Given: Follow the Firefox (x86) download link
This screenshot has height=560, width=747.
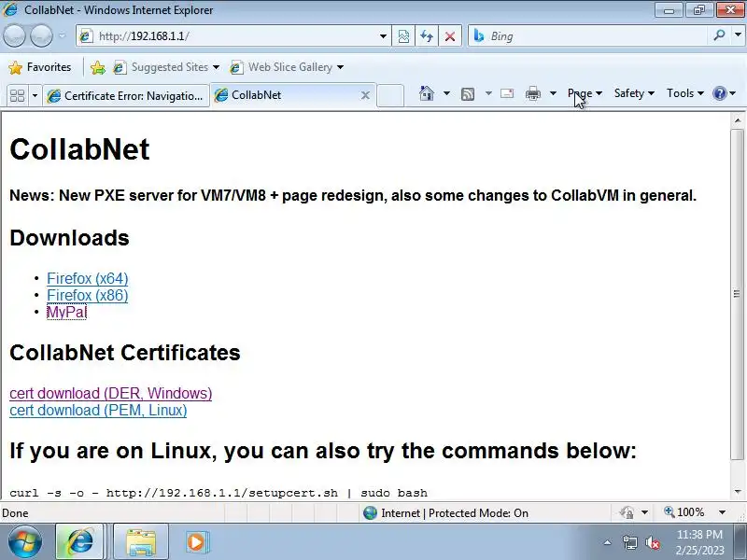Looking at the screenshot, I should pyautogui.click(x=87, y=295).
